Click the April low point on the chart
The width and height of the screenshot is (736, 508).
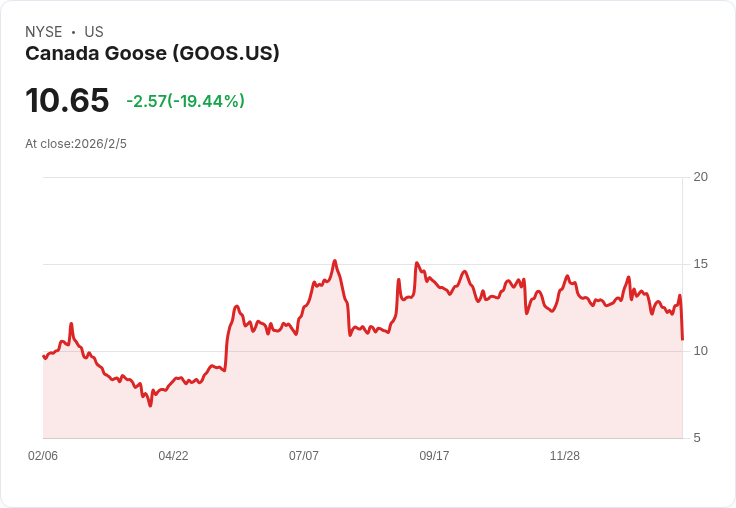(150, 406)
